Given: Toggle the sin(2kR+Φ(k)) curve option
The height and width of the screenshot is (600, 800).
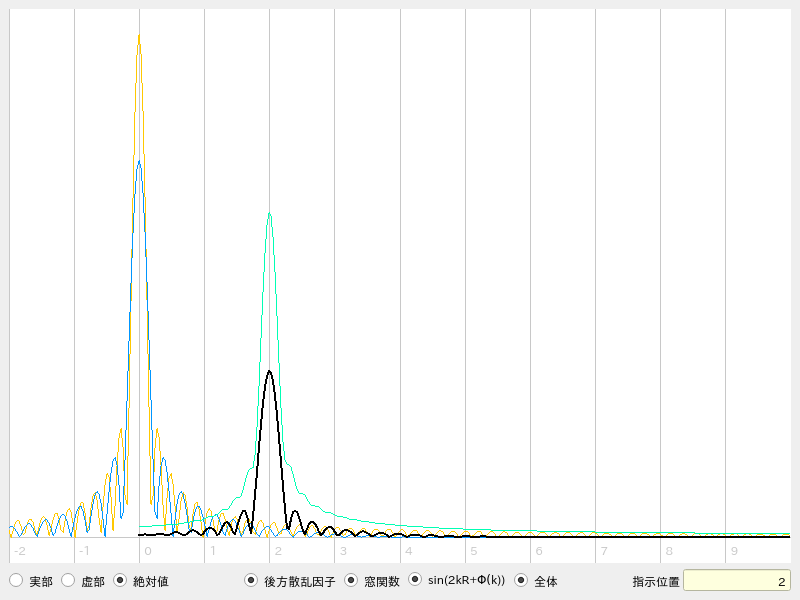Looking at the screenshot, I should (415, 580).
